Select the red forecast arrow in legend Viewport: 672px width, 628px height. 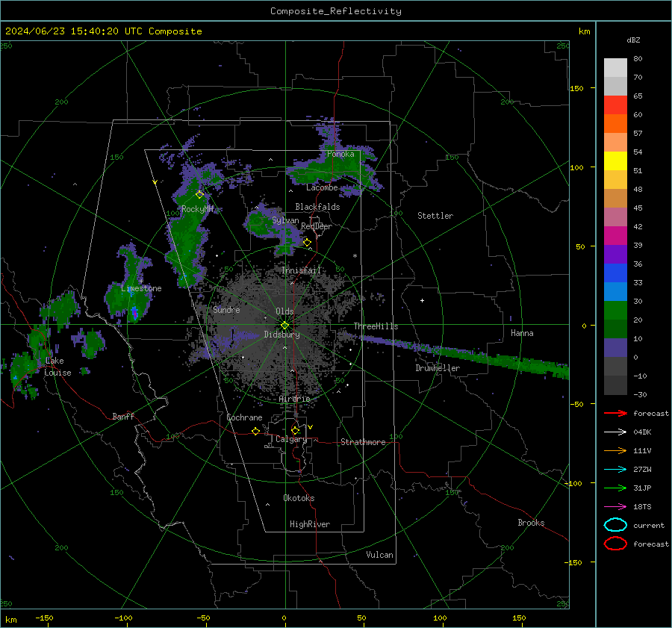(615, 413)
